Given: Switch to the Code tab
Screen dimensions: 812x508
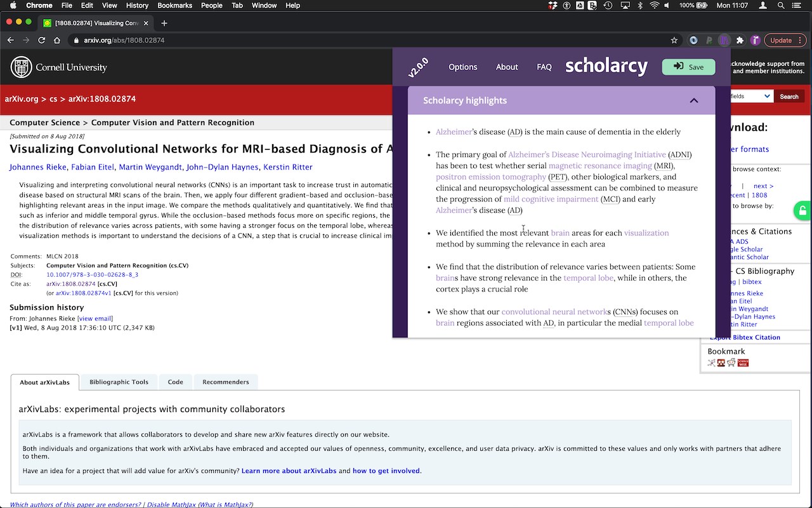Looking at the screenshot, I should tap(175, 382).
